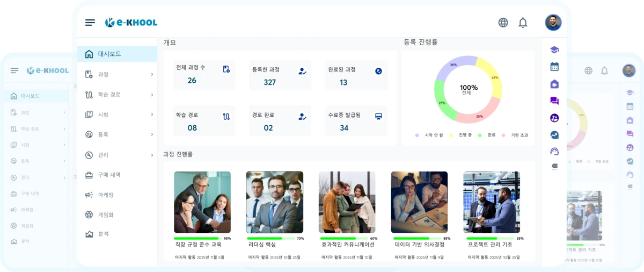This screenshot has height=272, width=644.
Task: Click graduation cap icon in right sidebar
Action: click(554, 50)
